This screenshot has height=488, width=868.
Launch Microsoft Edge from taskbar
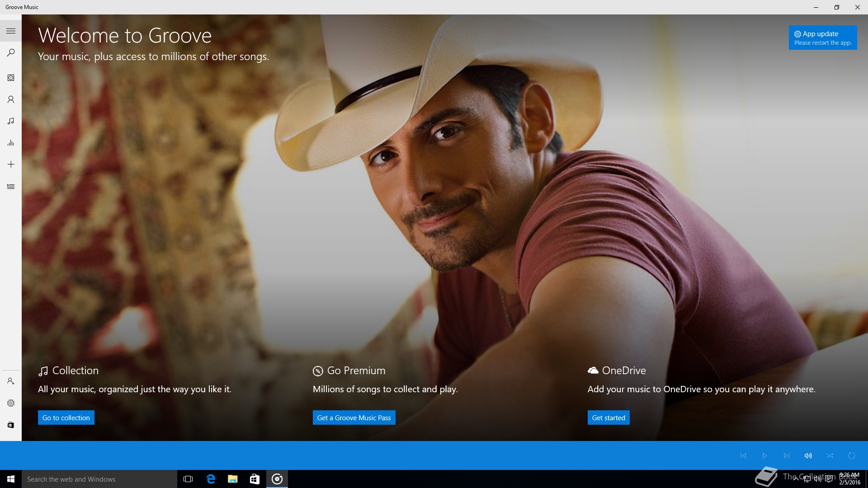click(x=211, y=479)
